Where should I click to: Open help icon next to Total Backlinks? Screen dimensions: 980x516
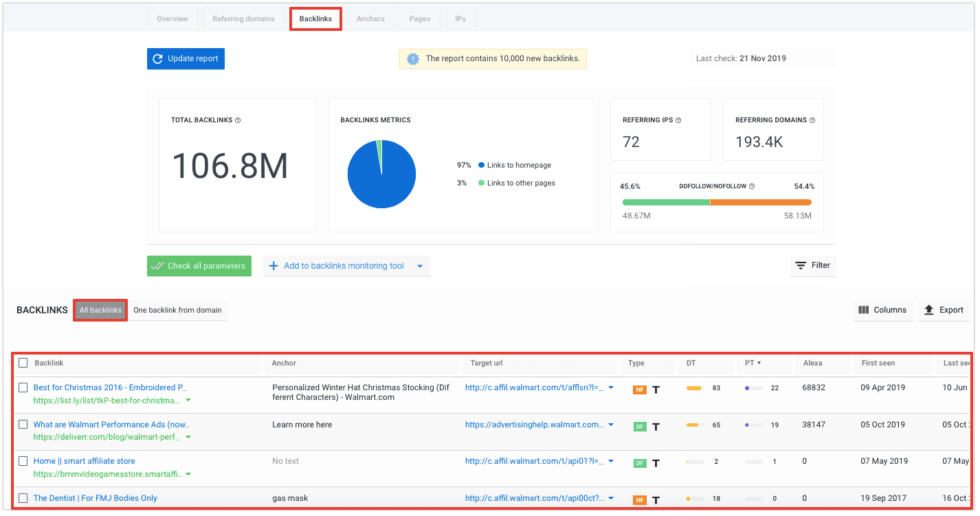238,120
